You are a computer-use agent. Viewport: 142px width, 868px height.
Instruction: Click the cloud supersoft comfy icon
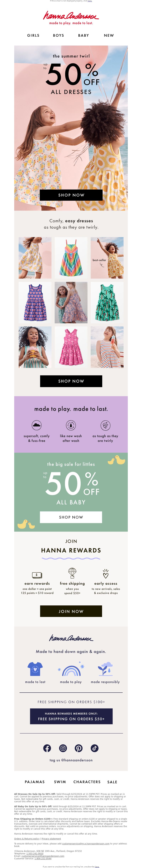pyautogui.click(x=36, y=425)
